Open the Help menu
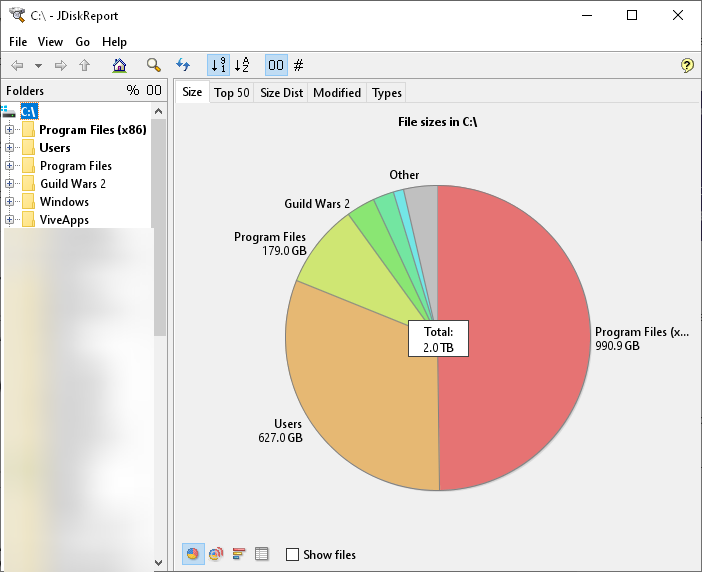 point(114,42)
